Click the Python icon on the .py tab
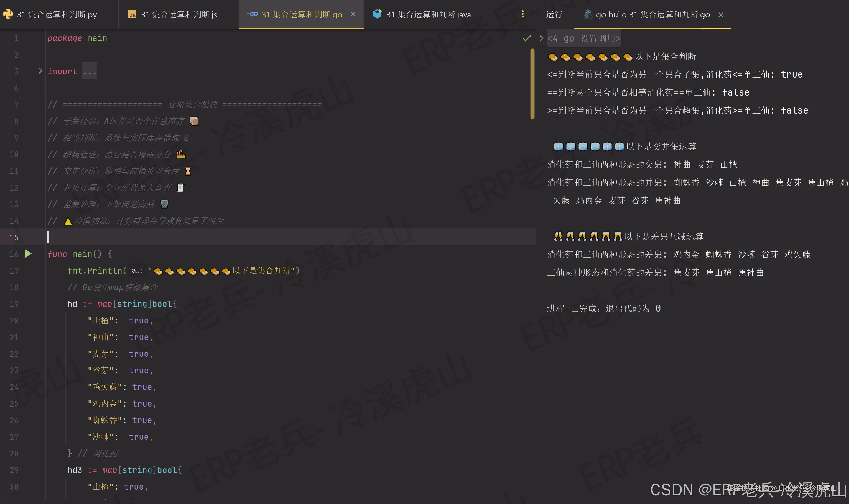849x504 pixels. pos(8,14)
